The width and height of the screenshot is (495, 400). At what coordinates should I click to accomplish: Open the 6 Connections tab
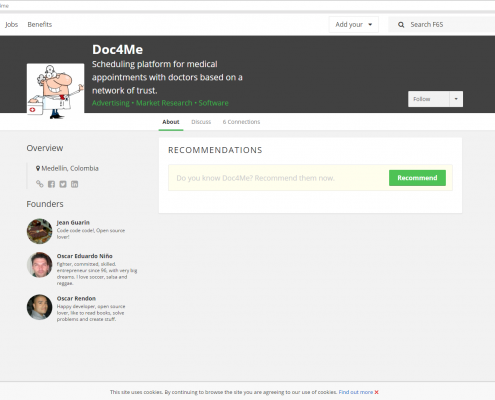pos(241,122)
